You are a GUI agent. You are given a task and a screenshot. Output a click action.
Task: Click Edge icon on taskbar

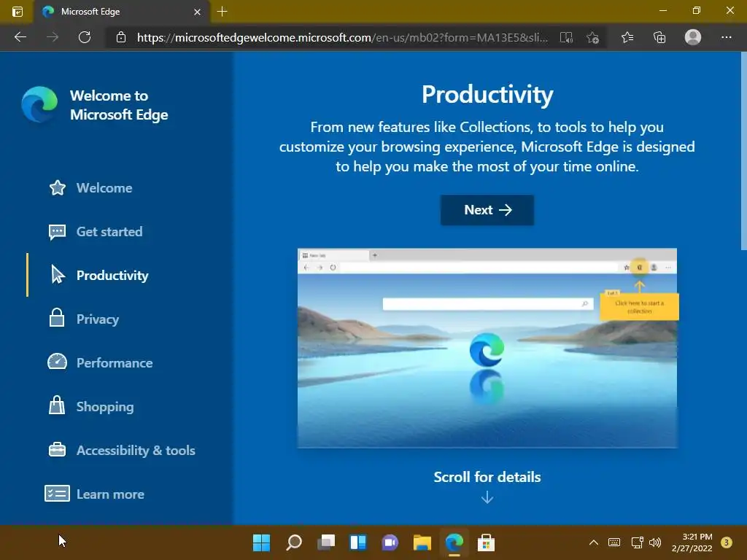454,542
